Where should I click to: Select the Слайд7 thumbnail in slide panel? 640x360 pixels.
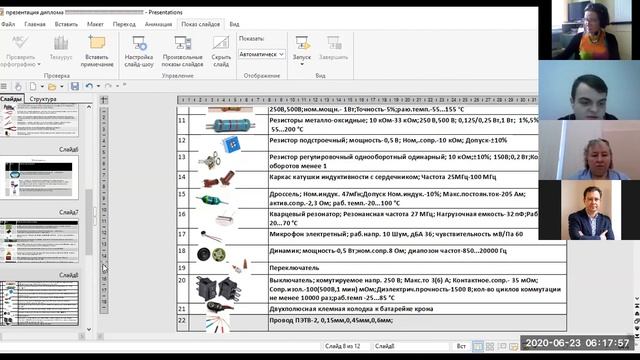coord(39,240)
